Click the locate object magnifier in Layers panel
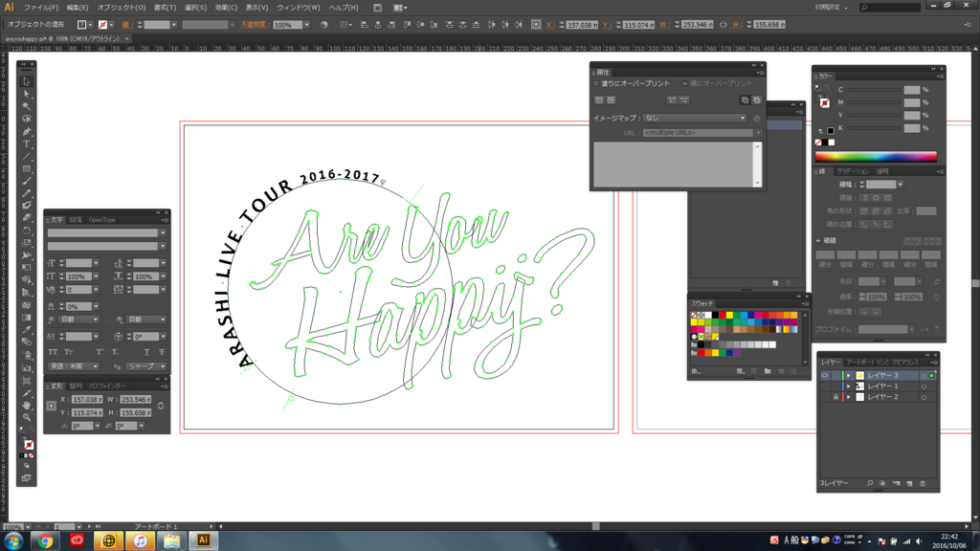The image size is (980, 551). coord(869,483)
